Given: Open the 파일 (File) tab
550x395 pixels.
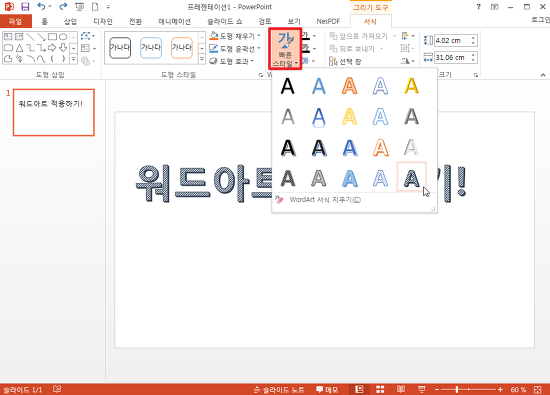Looking at the screenshot, I should point(16,21).
